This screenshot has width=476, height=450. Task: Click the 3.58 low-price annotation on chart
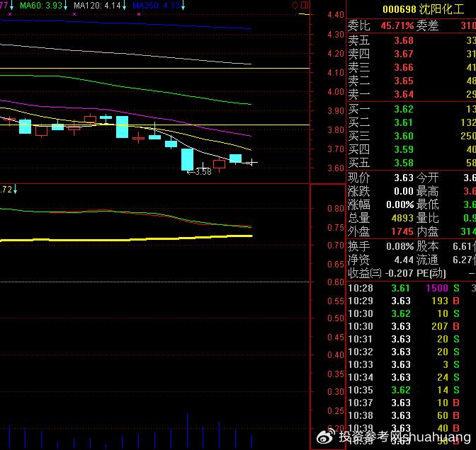tap(200, 172)
